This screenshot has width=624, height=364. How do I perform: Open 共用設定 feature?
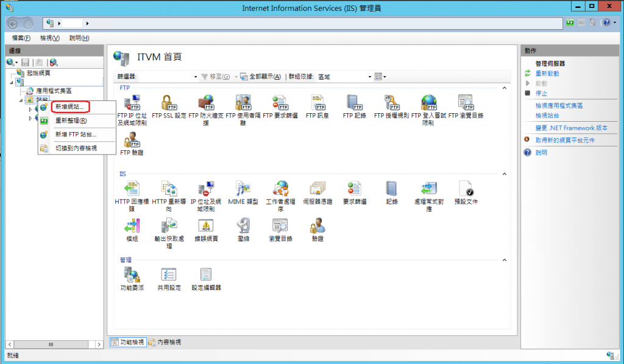point(169,279)
